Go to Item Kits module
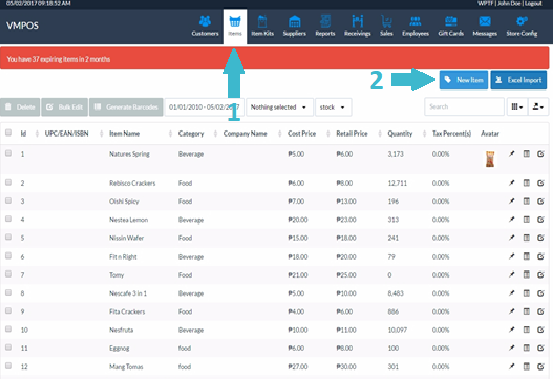 point(262,26)
